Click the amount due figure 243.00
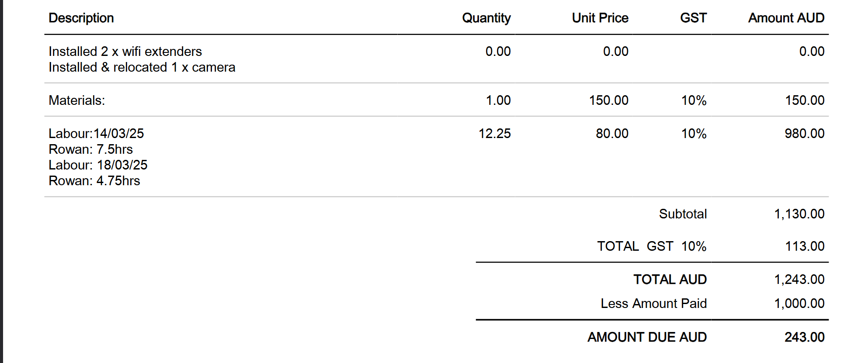Image resolution: width=868 pixels, height=363 pixels. 804,337
